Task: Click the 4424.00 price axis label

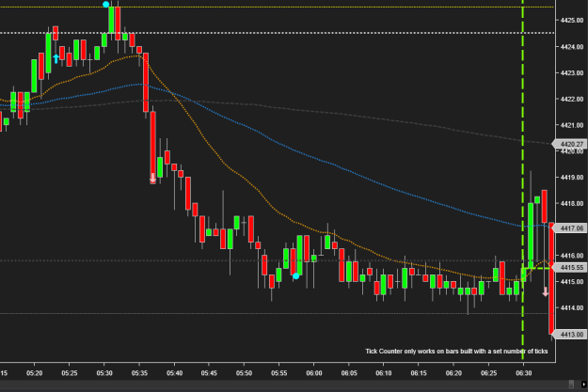Action: (572, 47)
